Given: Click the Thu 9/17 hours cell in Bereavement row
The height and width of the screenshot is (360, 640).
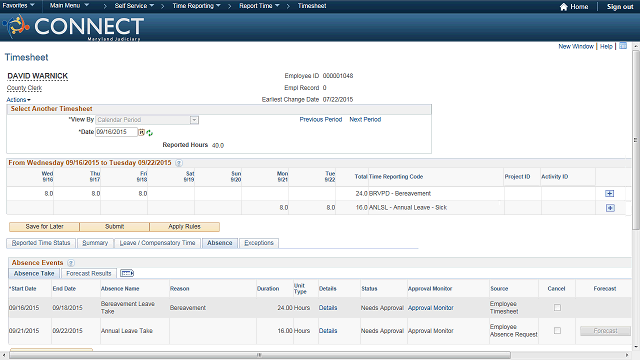Looking at the screenshot, I should 77,193.
